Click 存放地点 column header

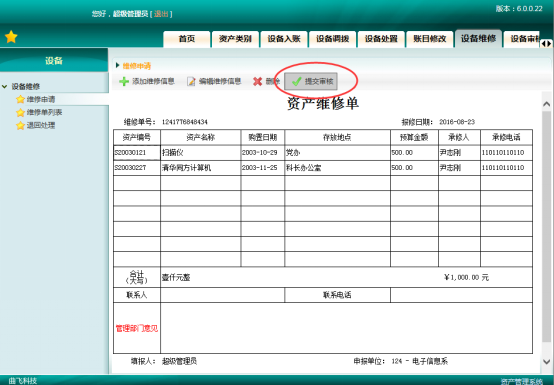tap(337, 137)
